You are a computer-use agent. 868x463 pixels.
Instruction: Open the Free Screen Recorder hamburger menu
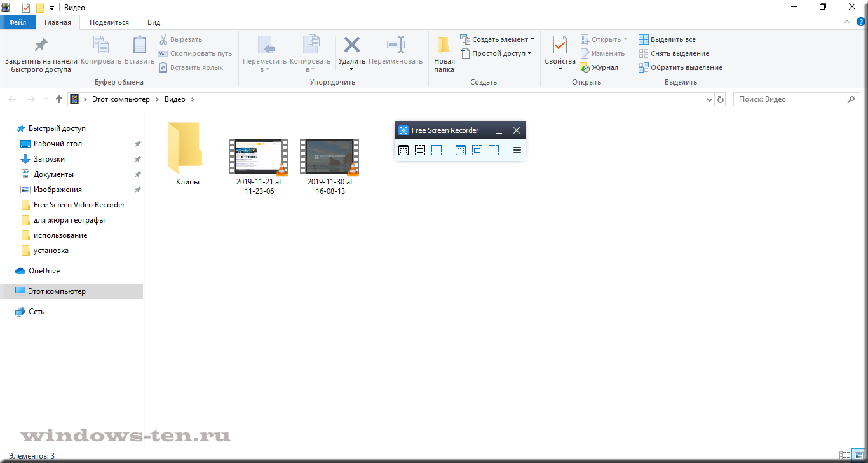517,150
